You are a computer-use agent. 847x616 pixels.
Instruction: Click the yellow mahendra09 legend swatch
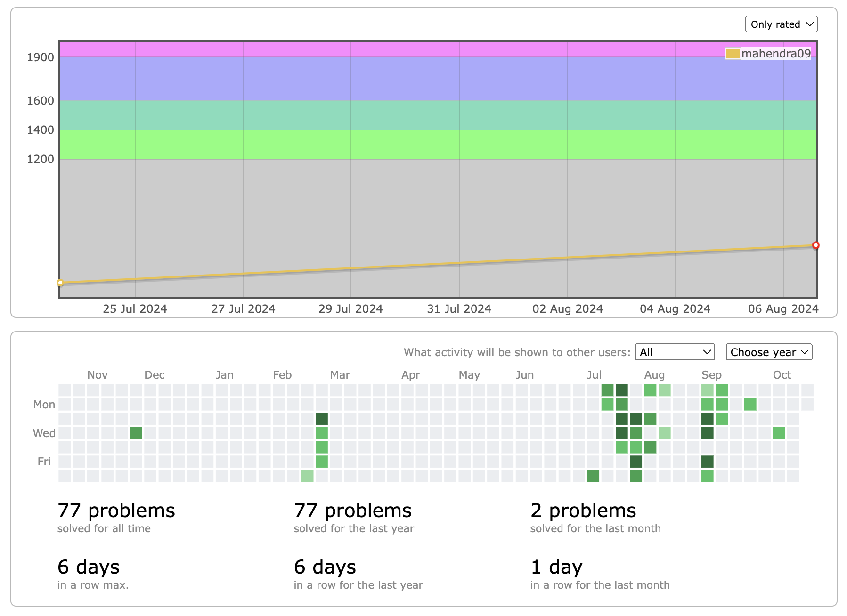pyautogui.click(x=733, y=54)
